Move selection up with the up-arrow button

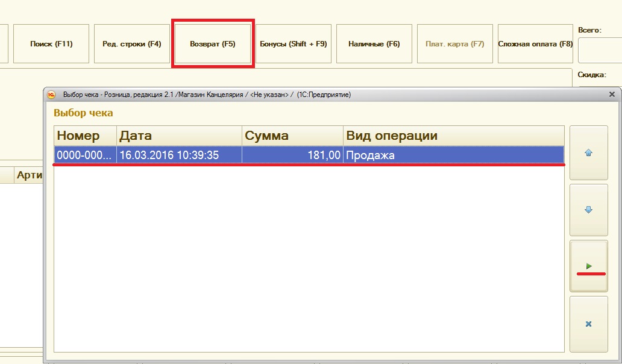[x=589, y=152]
